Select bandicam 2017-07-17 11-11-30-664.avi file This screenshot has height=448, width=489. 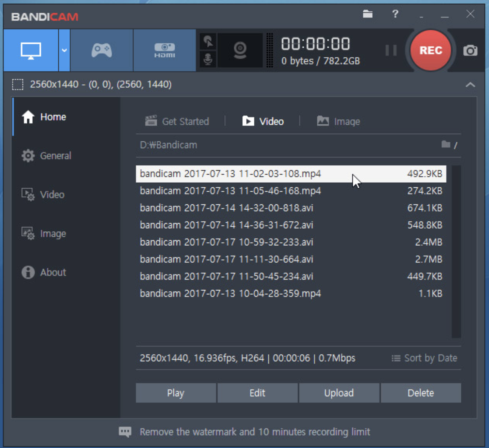(x=291, y=259)
